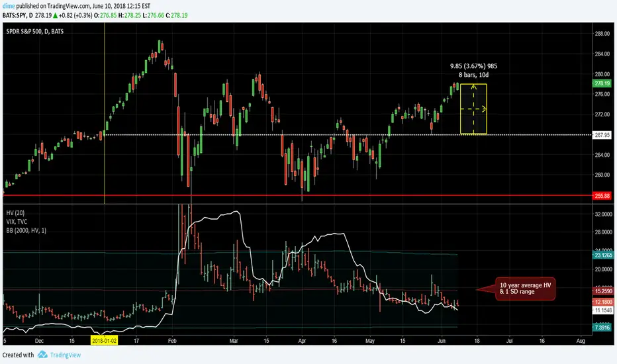The height and width of the screenshot is (364, 617).
Task: Open the TradingView text link at bottom
Action: pyautogui.click(x=66, y=355)
